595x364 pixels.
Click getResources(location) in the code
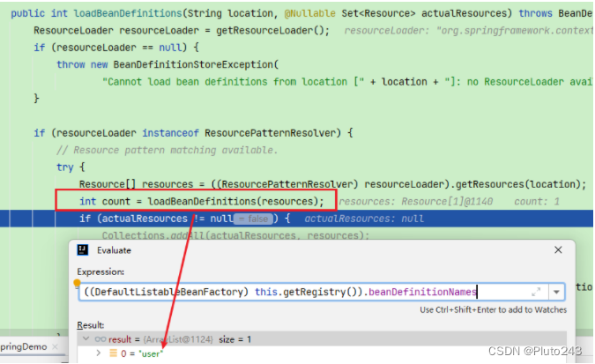point(518,184)
